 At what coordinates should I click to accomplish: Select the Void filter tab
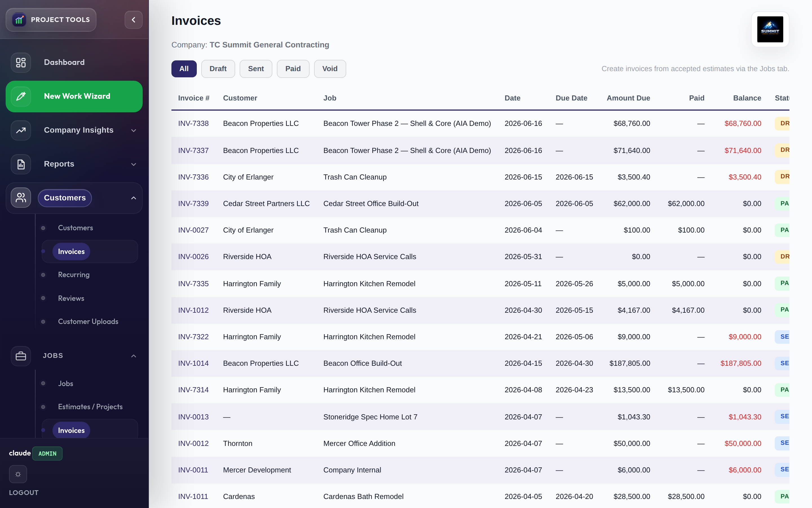tap(330, 69)
